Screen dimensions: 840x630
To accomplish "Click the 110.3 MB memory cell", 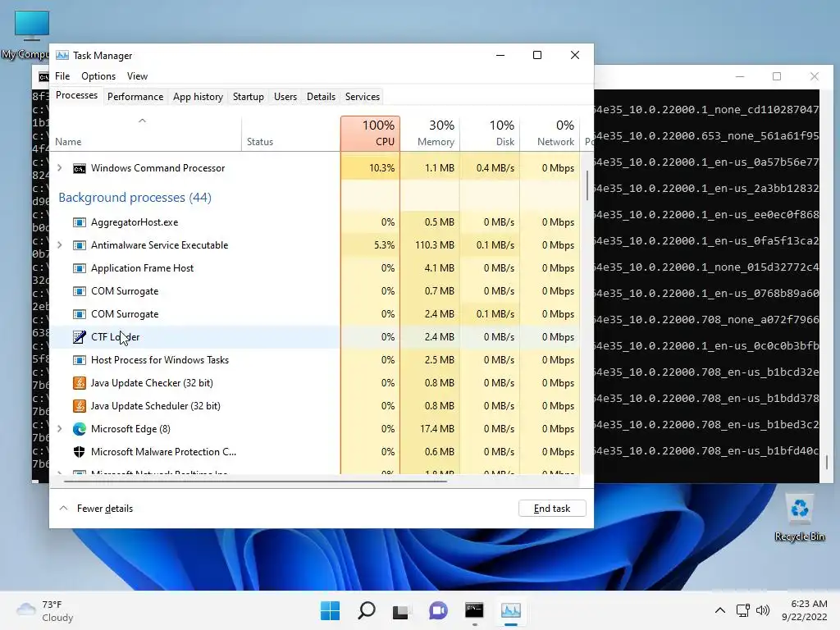I will [430, 245].
